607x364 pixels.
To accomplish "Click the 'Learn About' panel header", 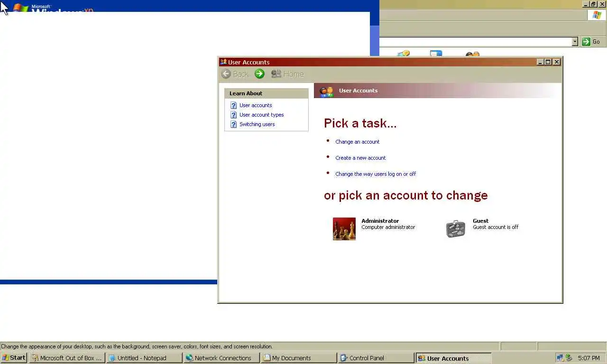I will [267, 93].
